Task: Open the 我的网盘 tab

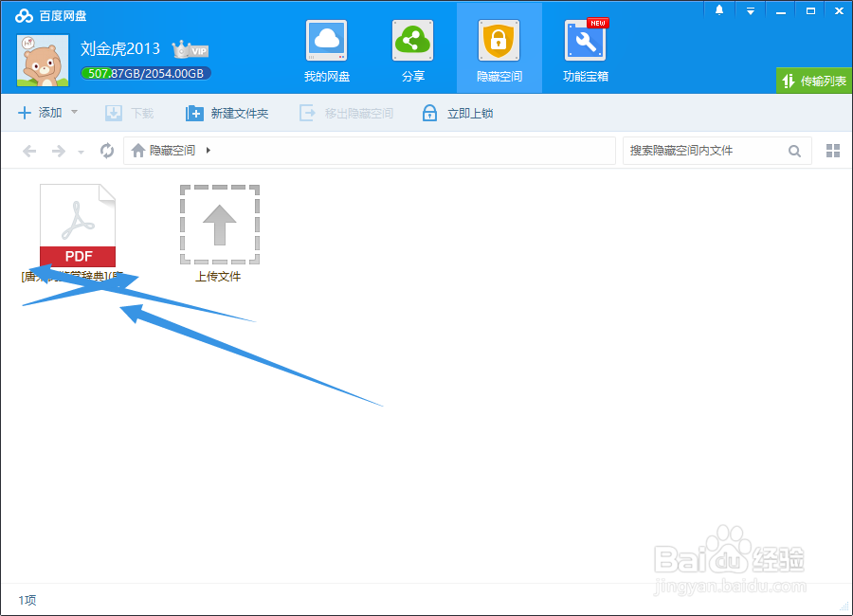Action: [x=326, y=51]
